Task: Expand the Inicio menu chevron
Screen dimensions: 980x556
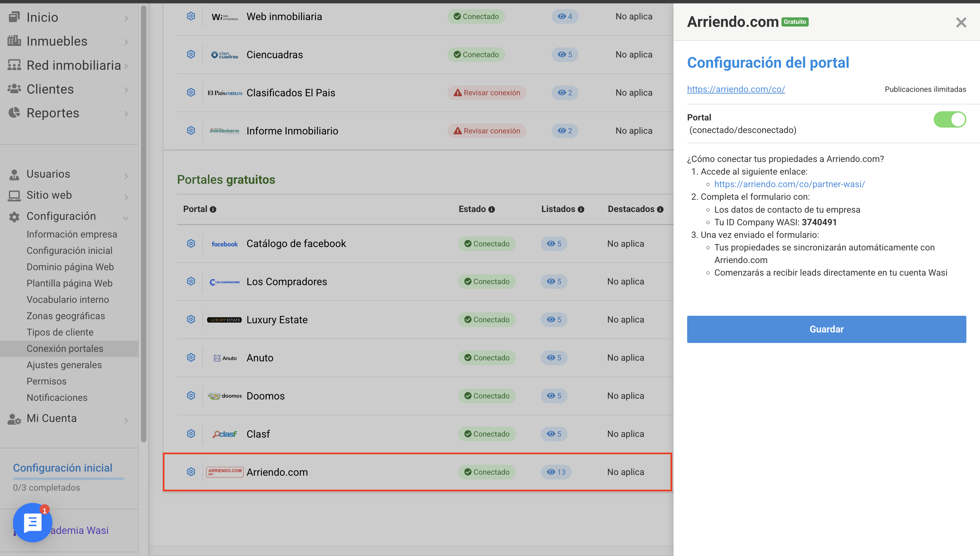Action: click(x=126, y=18)
